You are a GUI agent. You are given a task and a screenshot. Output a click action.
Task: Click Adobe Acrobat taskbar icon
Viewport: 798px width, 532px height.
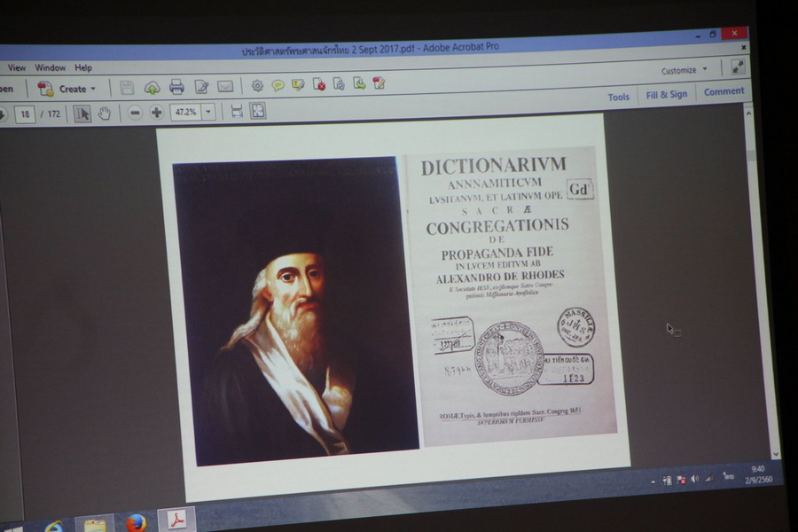click(176, 520)
